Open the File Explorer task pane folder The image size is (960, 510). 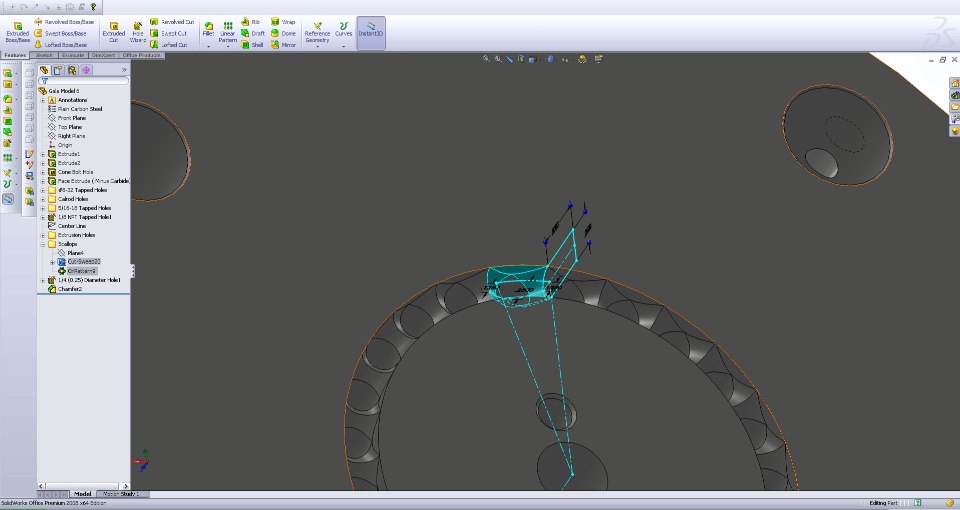954,107
